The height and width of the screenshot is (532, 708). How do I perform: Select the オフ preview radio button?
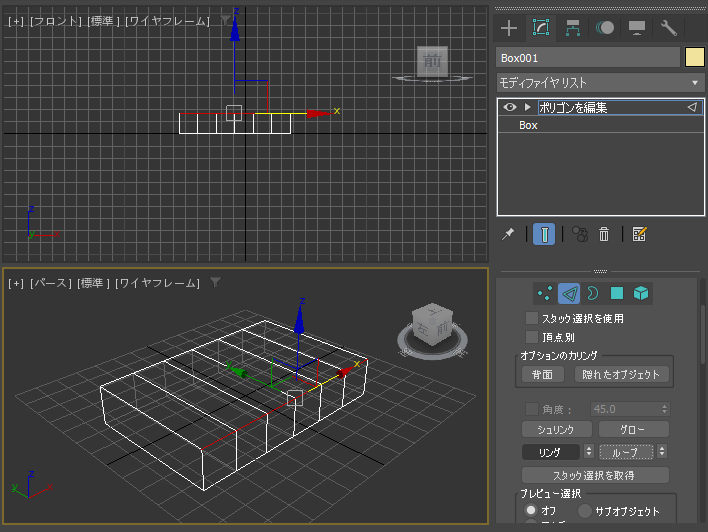531,510
